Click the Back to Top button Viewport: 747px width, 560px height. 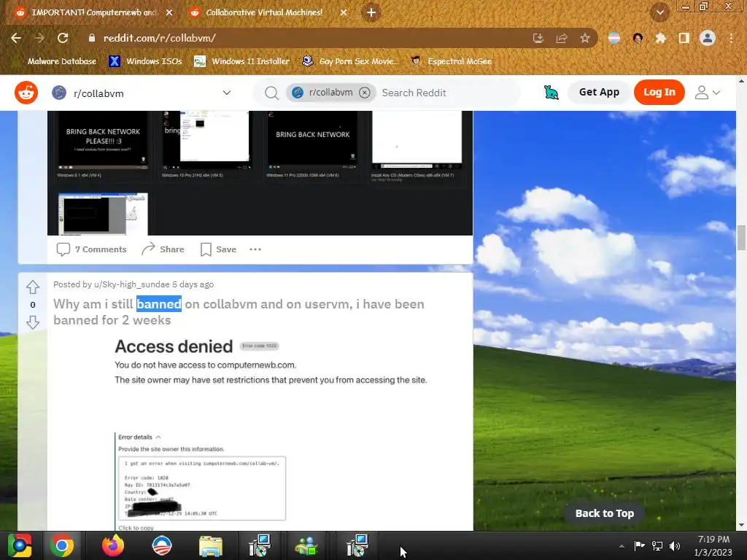(x=604, y=513)
